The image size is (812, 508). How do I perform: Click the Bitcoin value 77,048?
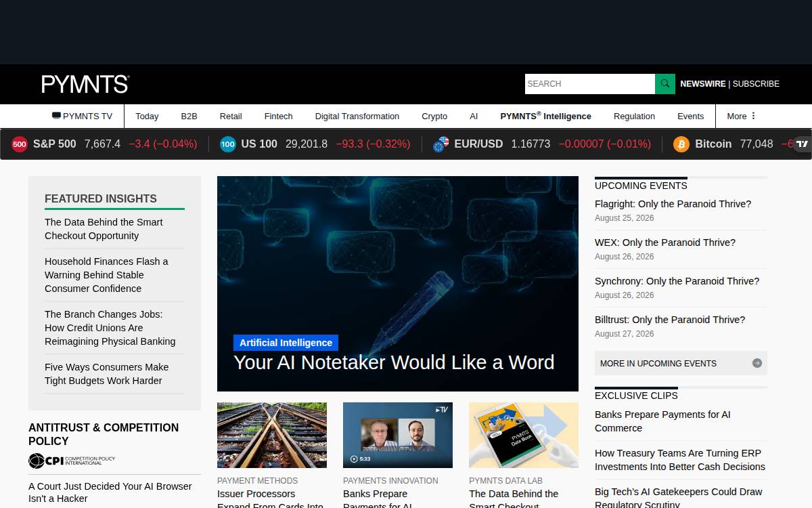pyautogui.click(x=757, y=144)
